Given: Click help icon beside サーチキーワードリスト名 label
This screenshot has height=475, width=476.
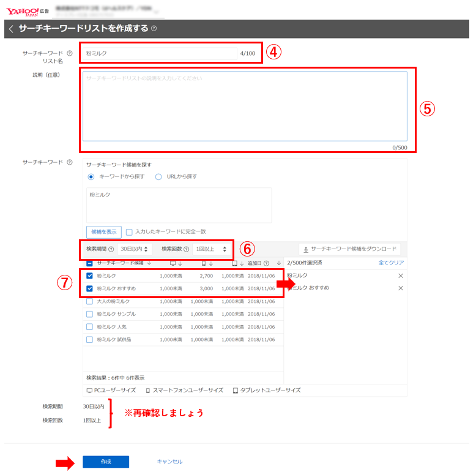Looking at the screenshot, I should (70, 53).
